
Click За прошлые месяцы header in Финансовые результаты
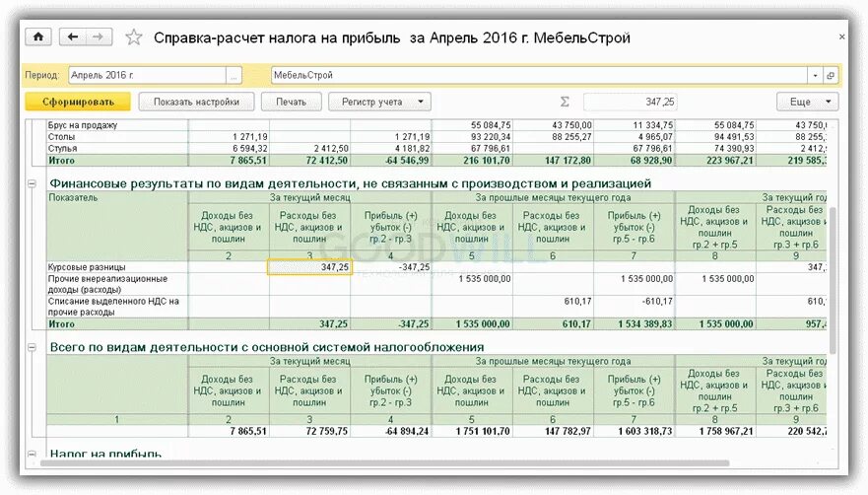(553, 197)
